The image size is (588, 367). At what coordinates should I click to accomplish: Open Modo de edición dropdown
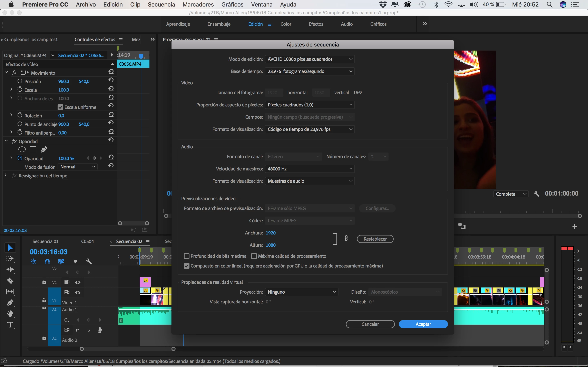(310, 59)
